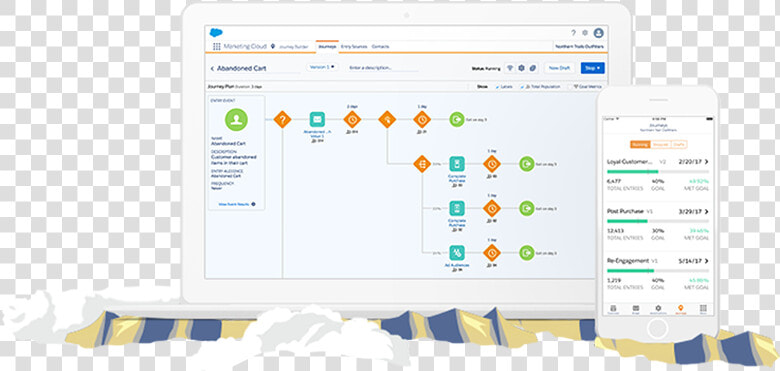This screenshot has width=780, height=371.
Task: Open the help question mark icon
Action: pos(573,33)
